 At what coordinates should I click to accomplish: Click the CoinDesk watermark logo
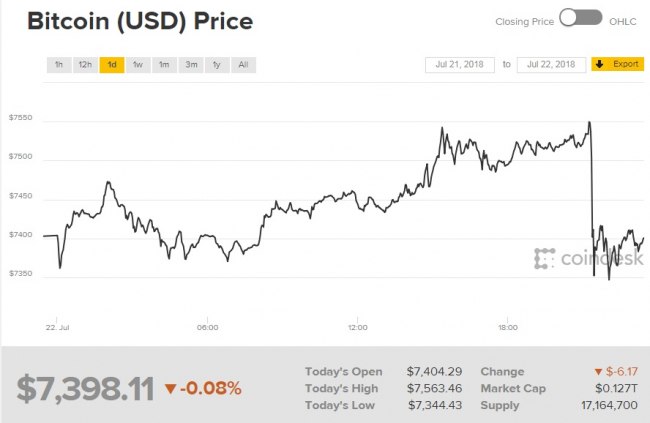[x=586, y=259]
